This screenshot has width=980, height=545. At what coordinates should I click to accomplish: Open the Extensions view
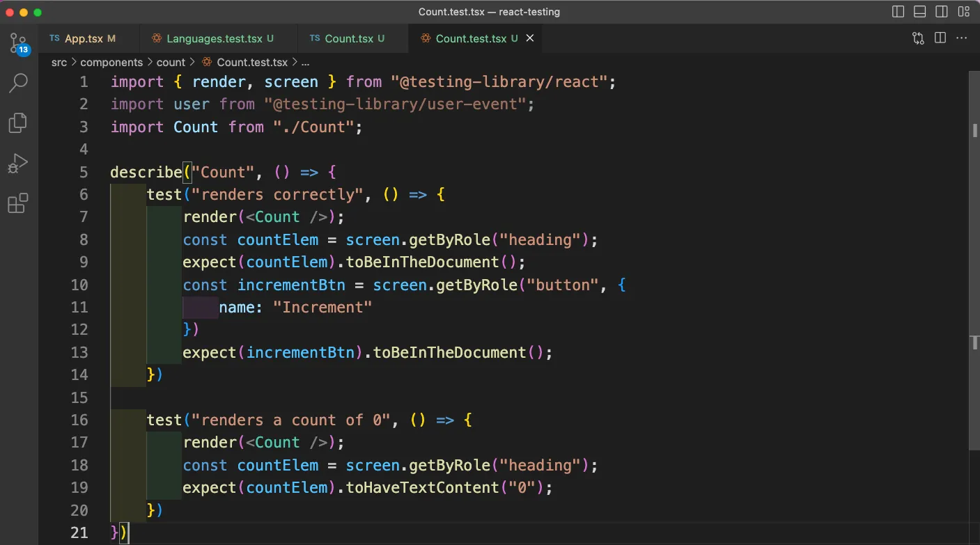tap(18, 204)
